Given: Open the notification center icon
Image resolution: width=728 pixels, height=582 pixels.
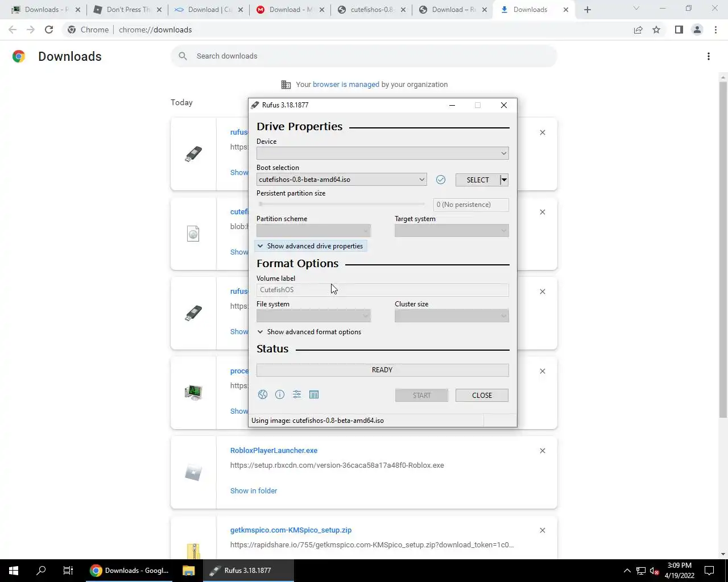Looking at the screenshot, I should tap(709, 571).
